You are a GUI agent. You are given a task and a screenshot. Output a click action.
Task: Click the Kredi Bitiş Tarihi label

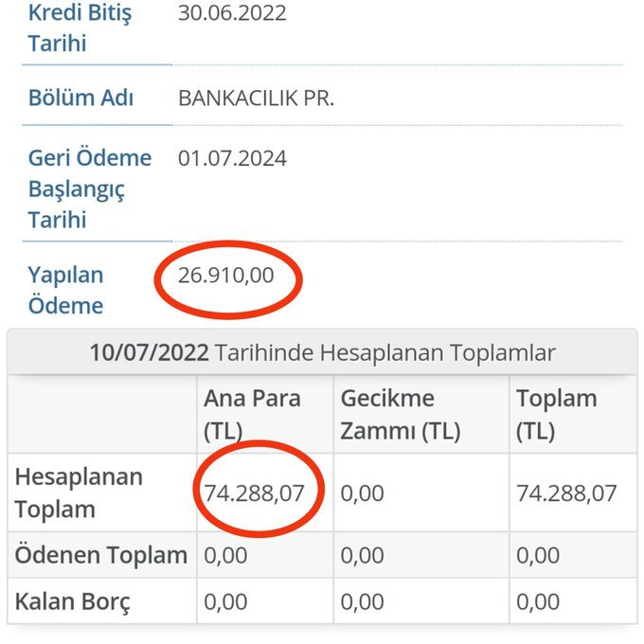point(80,29)
